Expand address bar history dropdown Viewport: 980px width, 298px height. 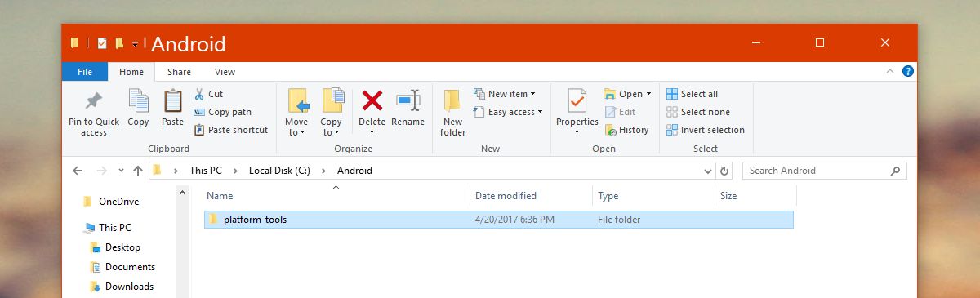pyautogui.click(x=707, y=171)
